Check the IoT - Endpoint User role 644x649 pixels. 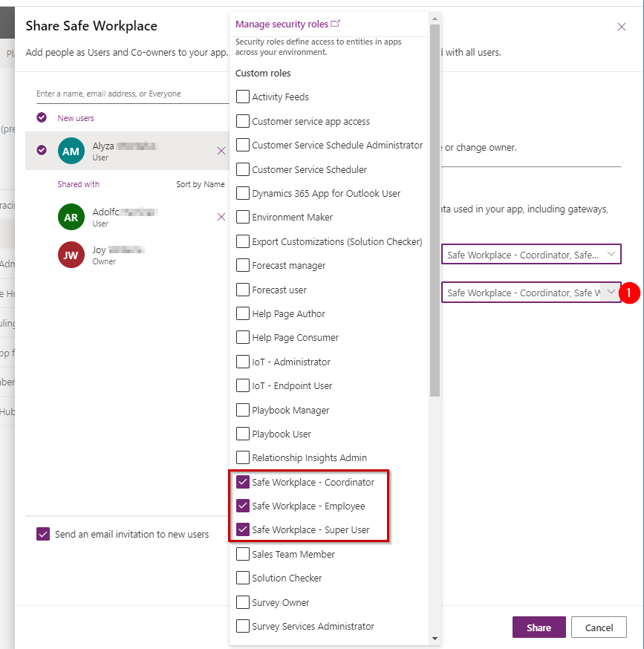(x=243, y=385)
